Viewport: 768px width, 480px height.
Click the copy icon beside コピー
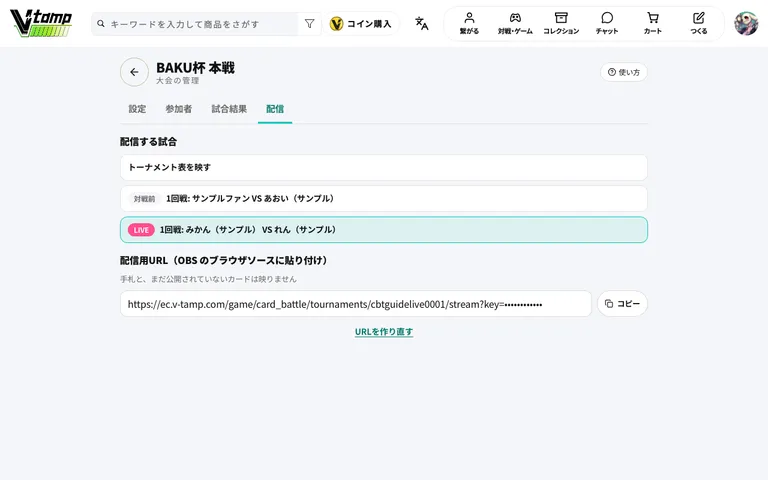(608, 304)
